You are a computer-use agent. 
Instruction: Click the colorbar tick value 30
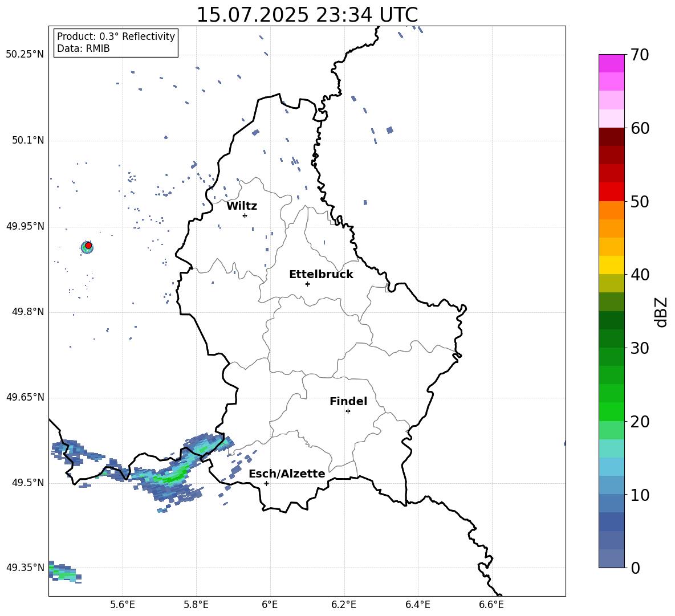tap(640, 348)
